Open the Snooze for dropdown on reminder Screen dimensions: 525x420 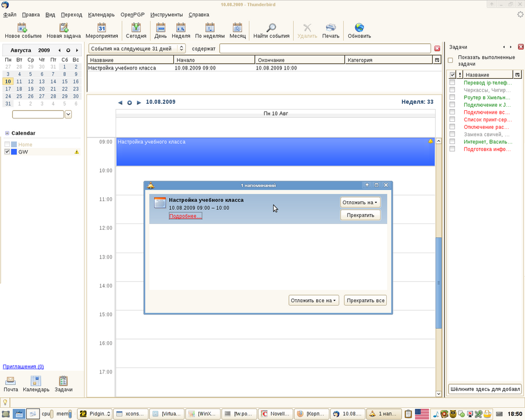[x=360, y=202]
